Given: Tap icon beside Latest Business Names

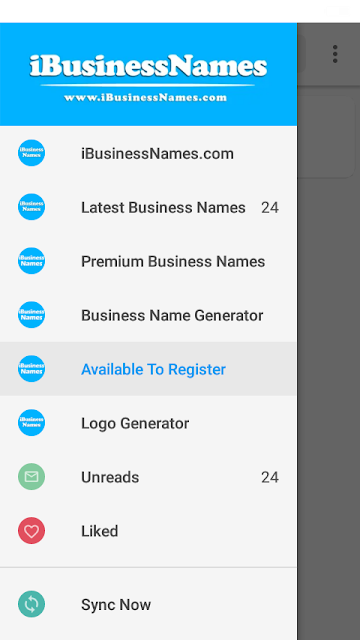Looking at the screenshot, I should pos(31,207).
